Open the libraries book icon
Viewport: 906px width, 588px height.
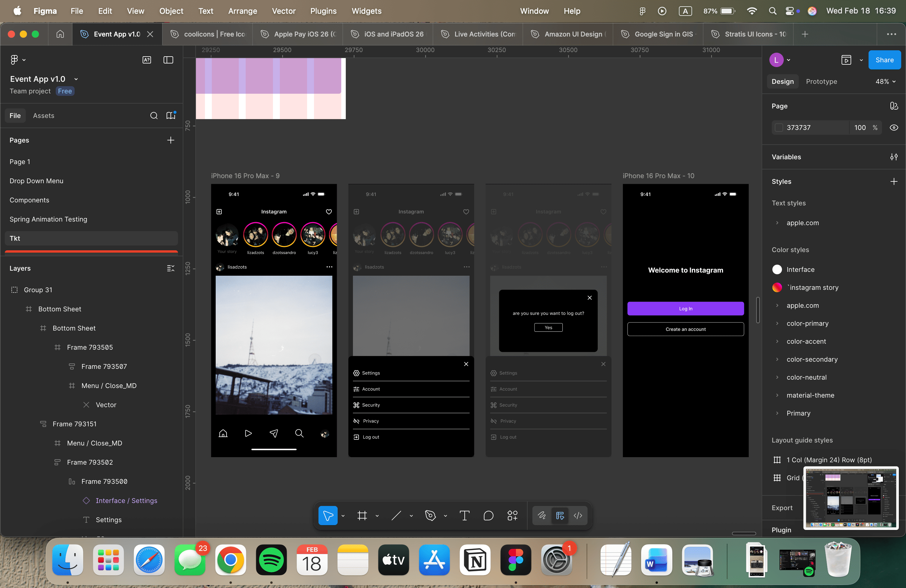(171, 116)
